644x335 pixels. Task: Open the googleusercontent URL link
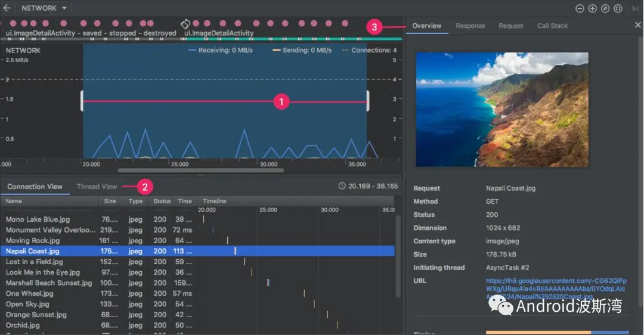[556, 289]
